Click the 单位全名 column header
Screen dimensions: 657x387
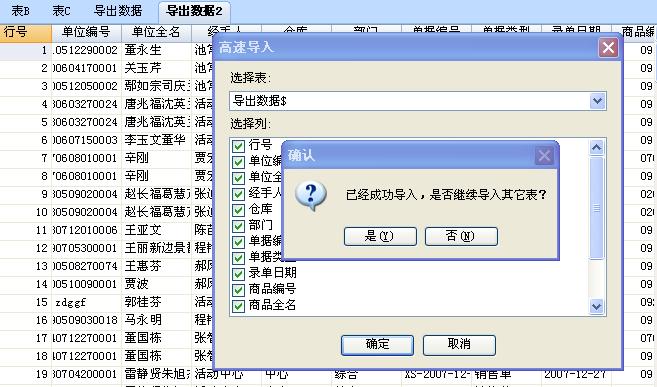tap(156, 32)
